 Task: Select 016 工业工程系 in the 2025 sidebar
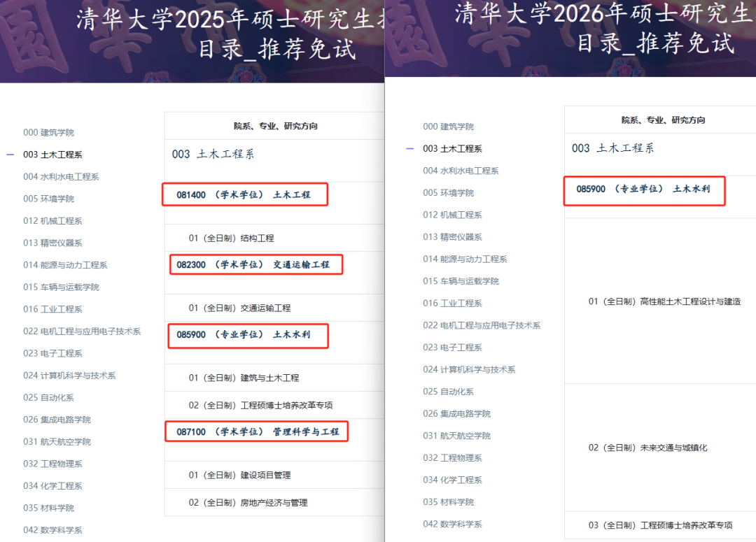tap(52, 309)
